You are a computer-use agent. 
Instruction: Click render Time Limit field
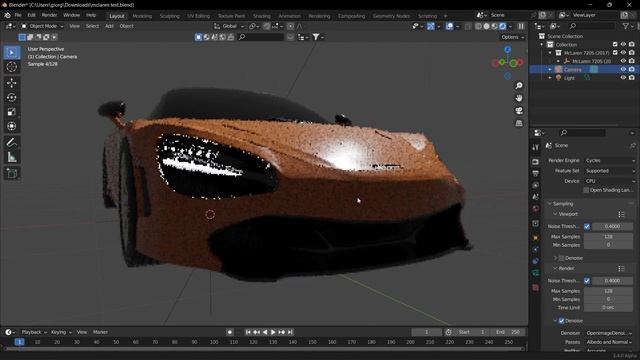608,308
